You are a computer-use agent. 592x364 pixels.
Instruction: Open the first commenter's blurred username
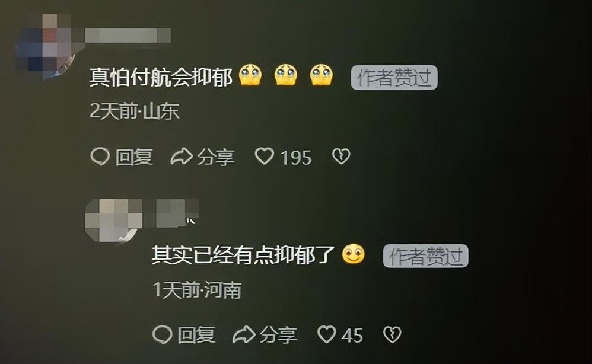point(128,36)
